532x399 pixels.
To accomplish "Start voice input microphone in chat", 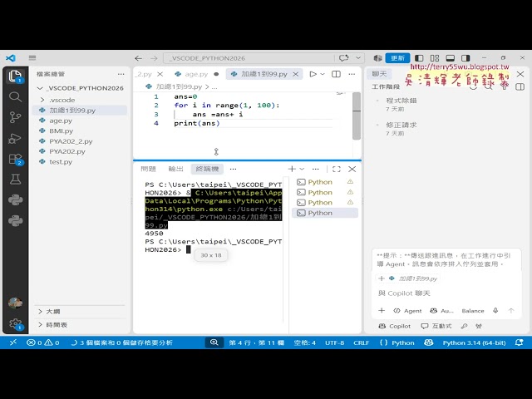I will coord(495,310).
